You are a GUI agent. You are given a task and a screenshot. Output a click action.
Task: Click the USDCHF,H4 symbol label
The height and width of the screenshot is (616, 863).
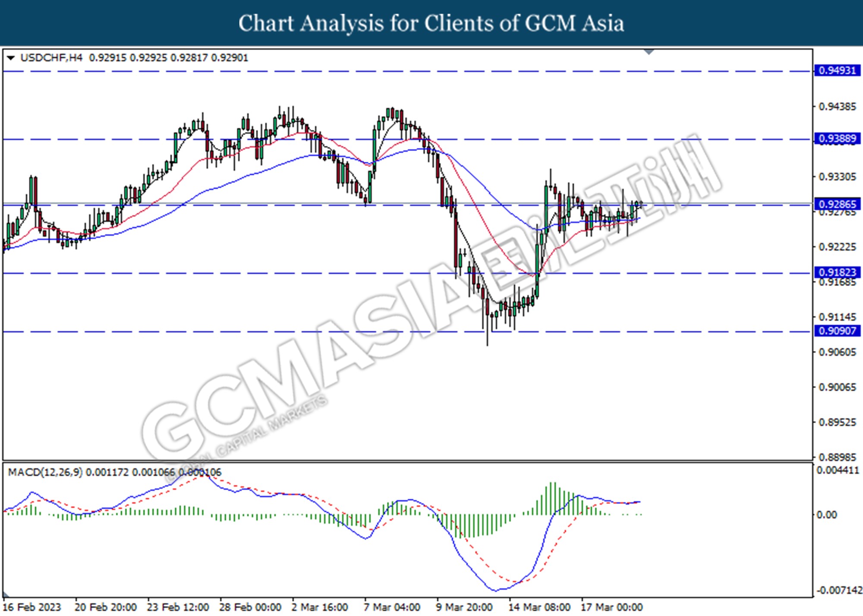[51, 58]
